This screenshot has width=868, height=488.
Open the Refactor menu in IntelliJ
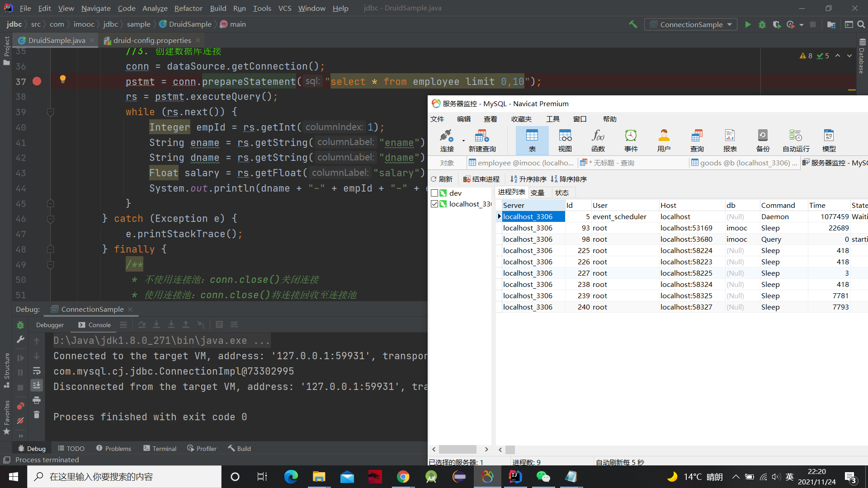[x=188, y=8]
